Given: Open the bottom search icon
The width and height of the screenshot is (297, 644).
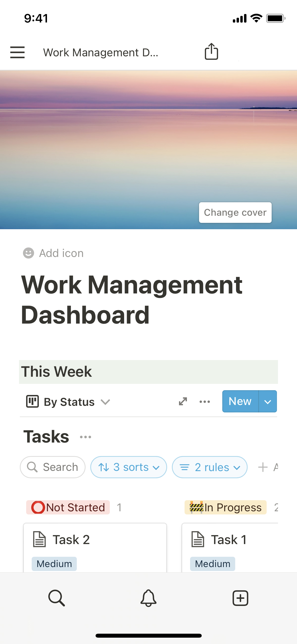Looking at the screenshot, I should (x=56, y=598).
